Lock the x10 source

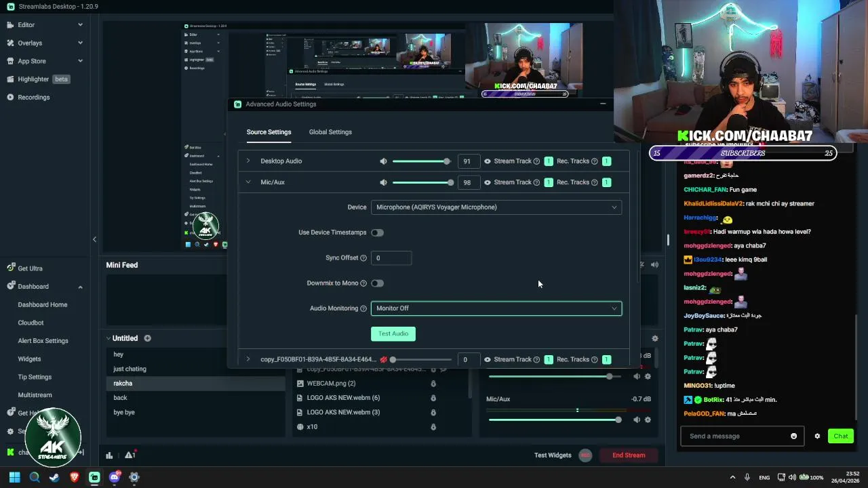tap(433, 427)
